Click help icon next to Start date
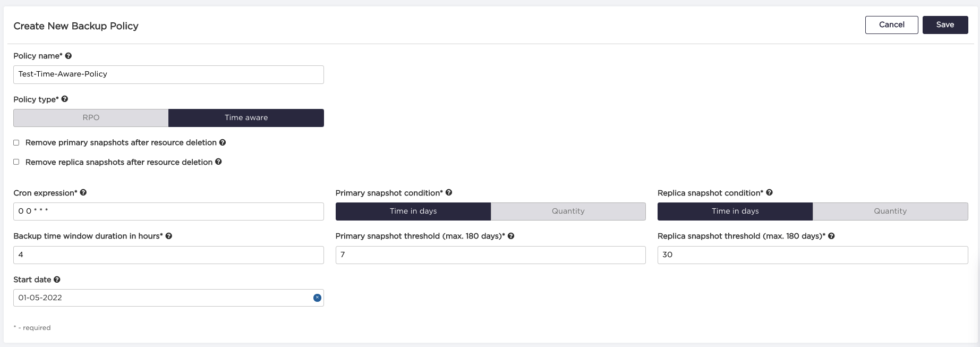Viewport: 980px width, 347px height. click(57, 280)
